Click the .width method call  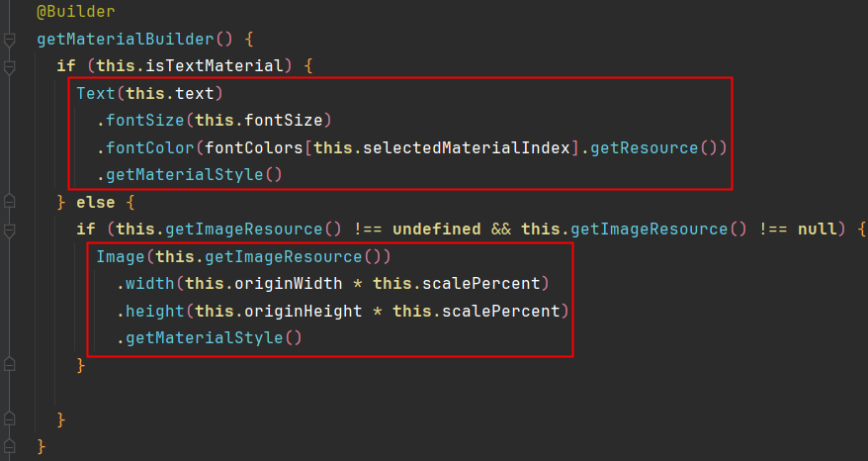point(149,283)
